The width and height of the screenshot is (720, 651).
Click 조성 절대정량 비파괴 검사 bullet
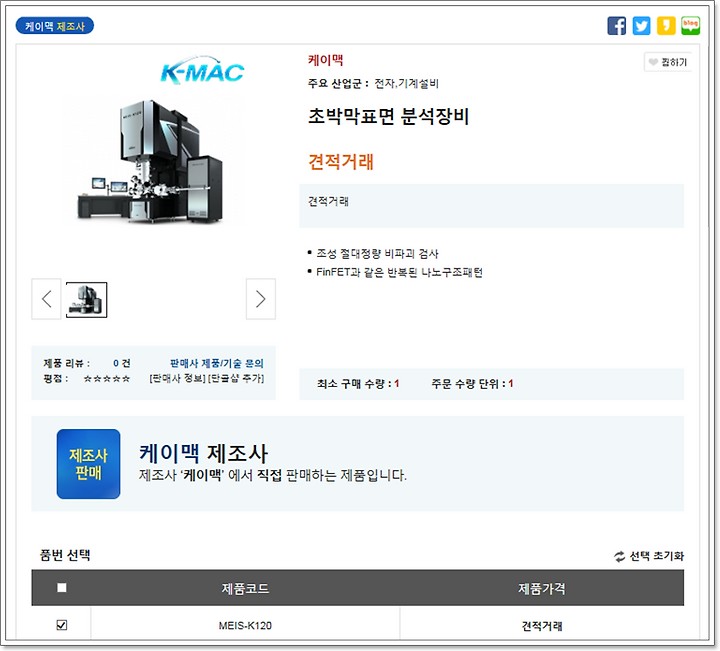point(377,254)
